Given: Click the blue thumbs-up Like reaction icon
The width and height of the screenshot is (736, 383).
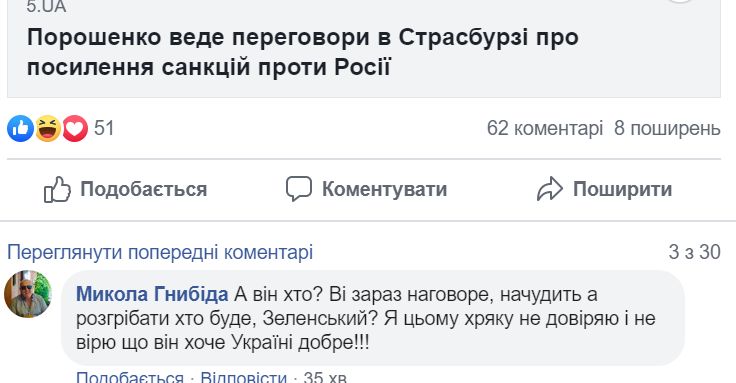Looking at the screenshot, I should coord(21,128).
